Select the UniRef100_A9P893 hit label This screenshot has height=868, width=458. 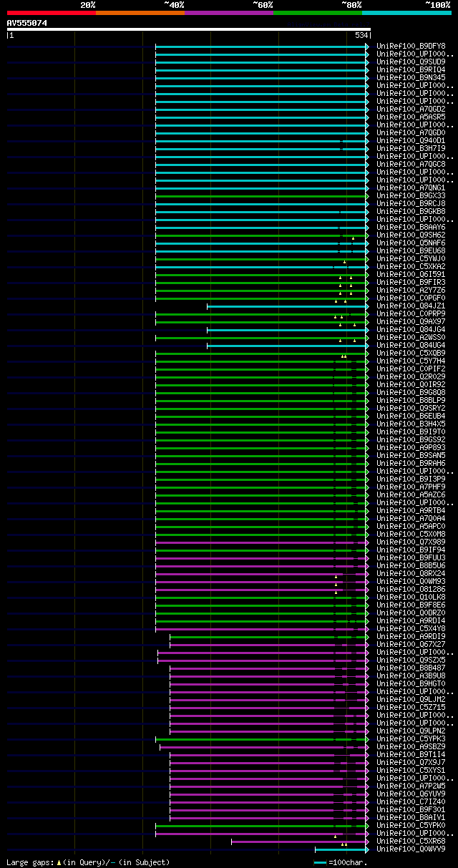(411, 447)
